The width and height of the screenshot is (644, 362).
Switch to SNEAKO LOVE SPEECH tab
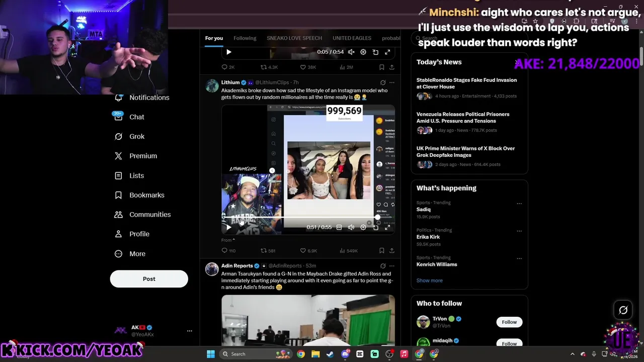coord(294,38)
